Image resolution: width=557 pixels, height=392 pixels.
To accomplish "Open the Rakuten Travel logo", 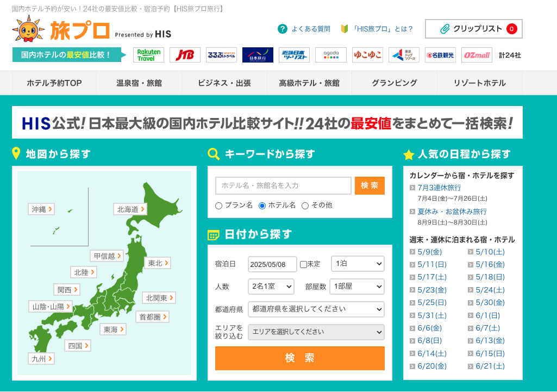I will click(x=149, y=55).
